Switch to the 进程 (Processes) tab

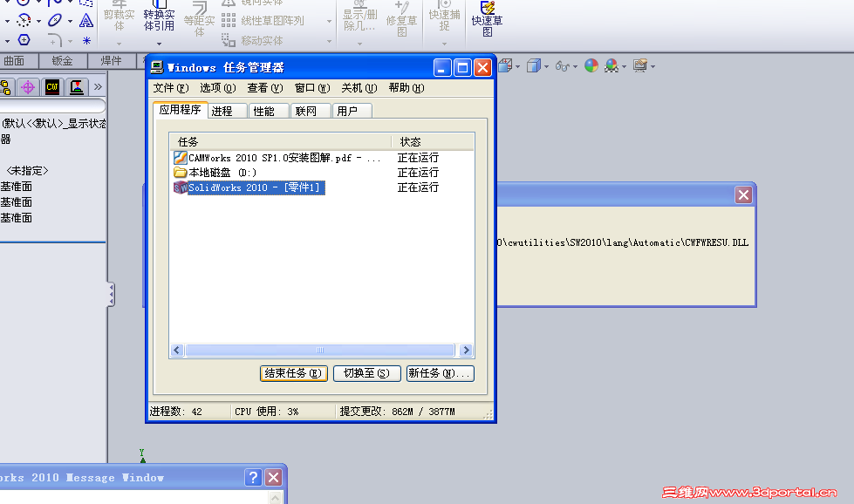pyautogui.click(x=228, y=110)
